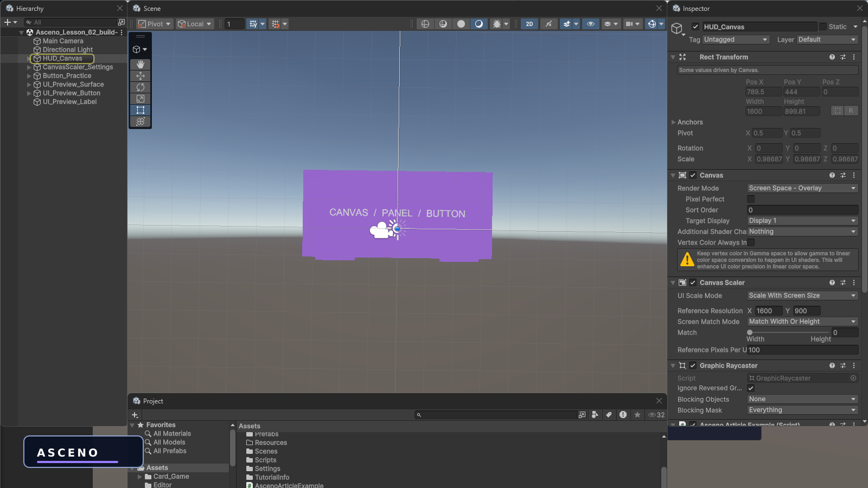
Task: Select UI_Preview_Label in Hierarchy
Action: (69, 102)
